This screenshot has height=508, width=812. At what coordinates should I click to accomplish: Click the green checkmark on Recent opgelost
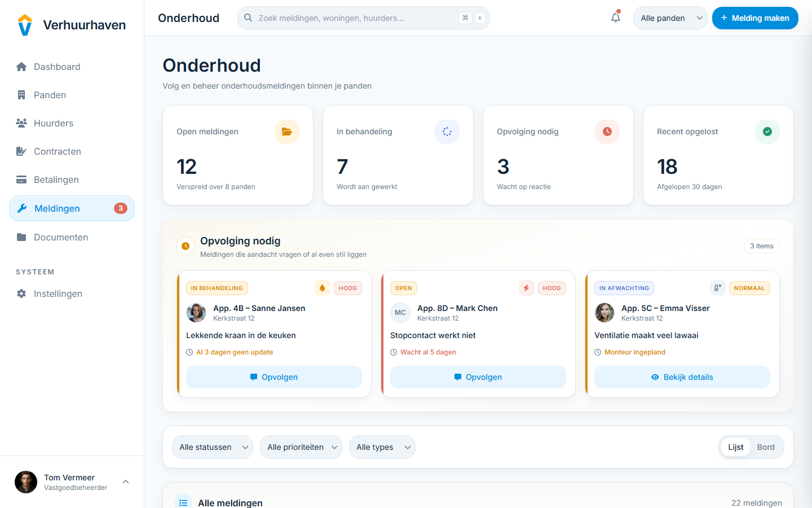[767, 132]
